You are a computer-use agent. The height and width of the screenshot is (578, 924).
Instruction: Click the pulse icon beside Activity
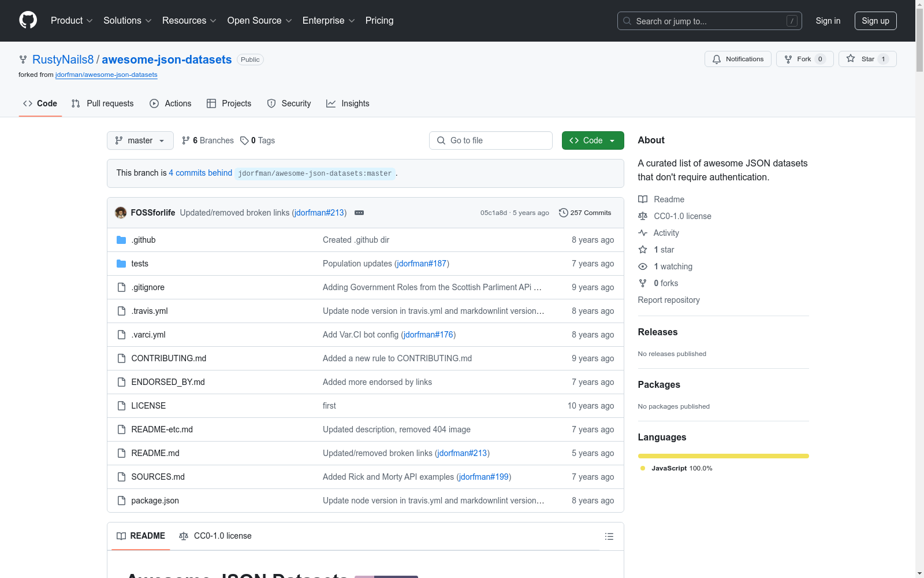coord(643,233)
